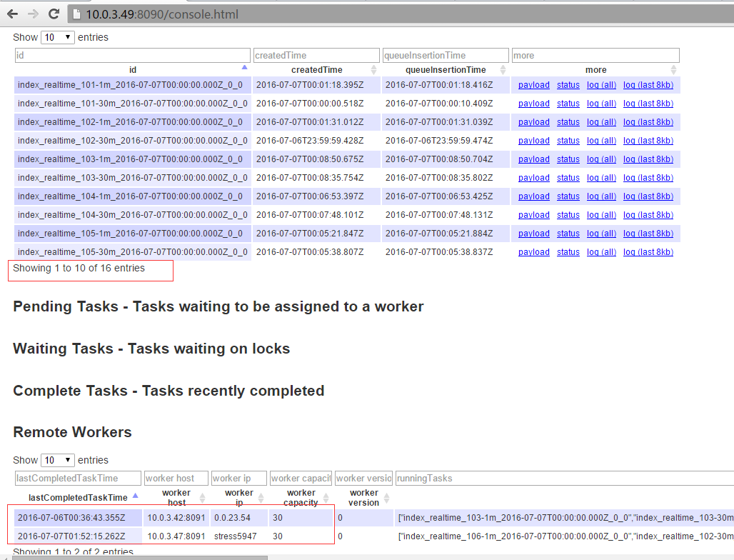Reload the console page

click(54, 14)
